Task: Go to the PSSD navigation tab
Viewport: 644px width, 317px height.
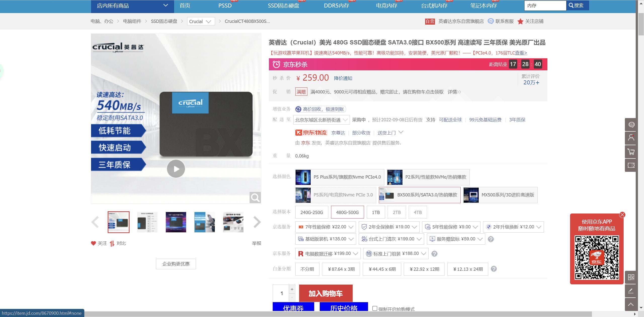Action: click(225, 6)
